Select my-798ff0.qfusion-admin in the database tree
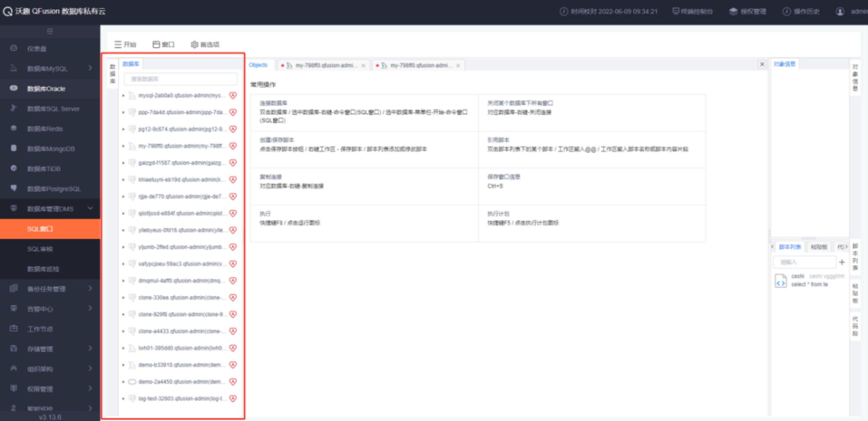Viewport: 868px width, 421px height. tap(182, 146)
